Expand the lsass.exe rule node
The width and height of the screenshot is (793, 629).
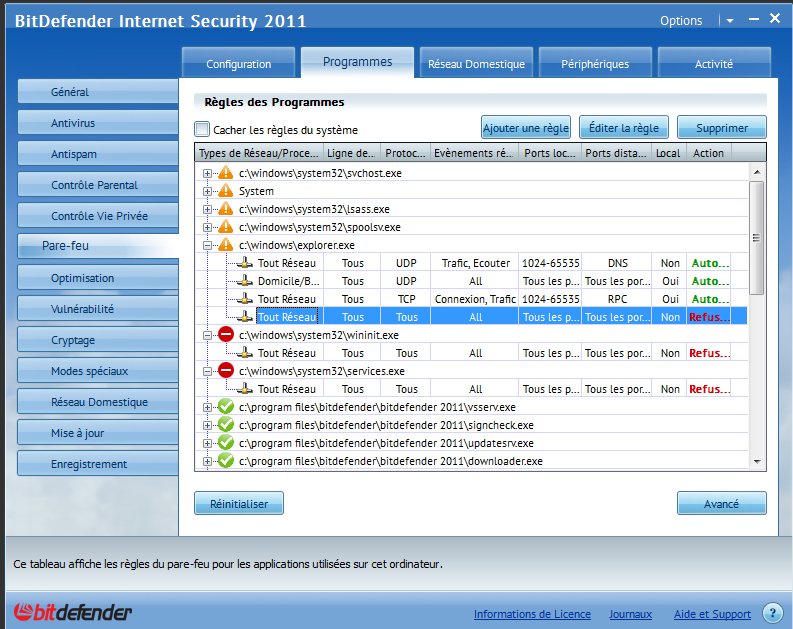point(207,209)
